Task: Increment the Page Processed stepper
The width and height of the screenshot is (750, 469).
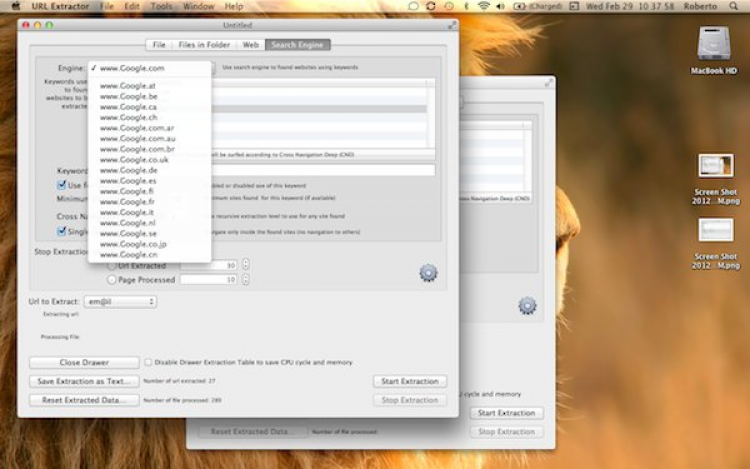Action: pos(246,276)
